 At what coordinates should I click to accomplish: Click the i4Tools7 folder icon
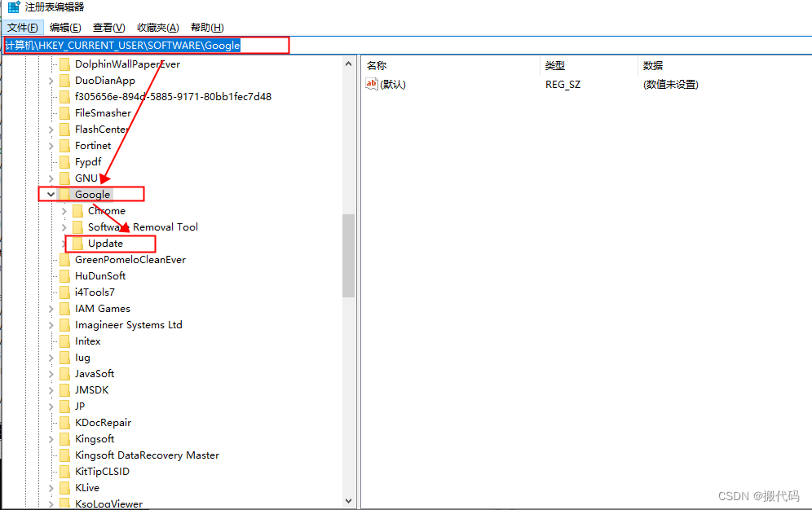[64, 292]
